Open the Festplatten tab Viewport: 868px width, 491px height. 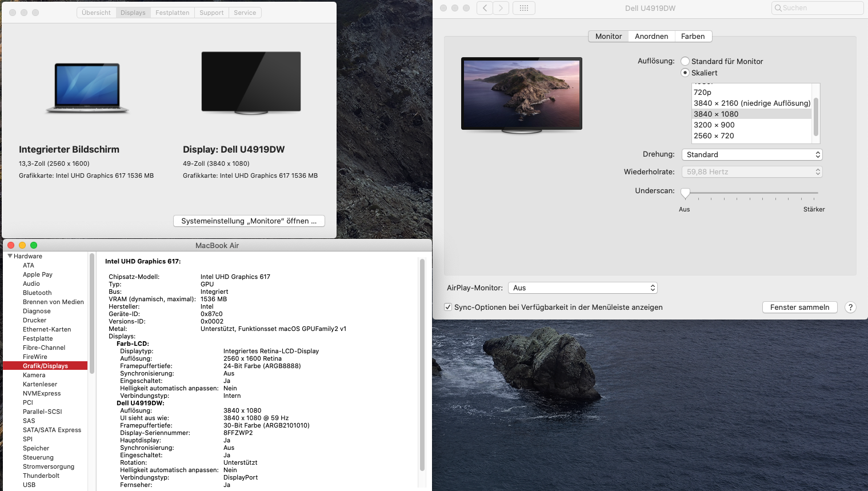173,13
